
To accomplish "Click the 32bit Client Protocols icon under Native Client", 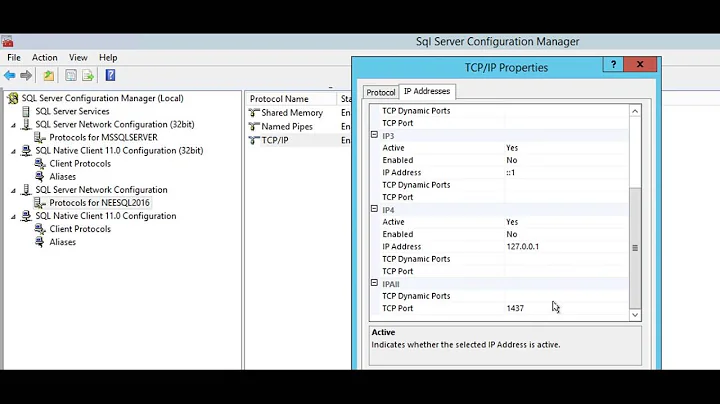I will coord(40,164).
